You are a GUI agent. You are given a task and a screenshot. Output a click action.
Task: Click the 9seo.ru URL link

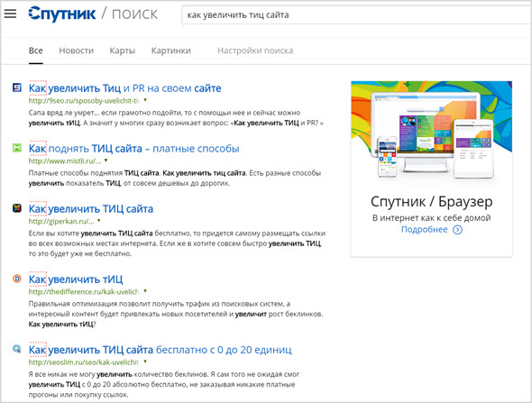(x=84, y=100)
